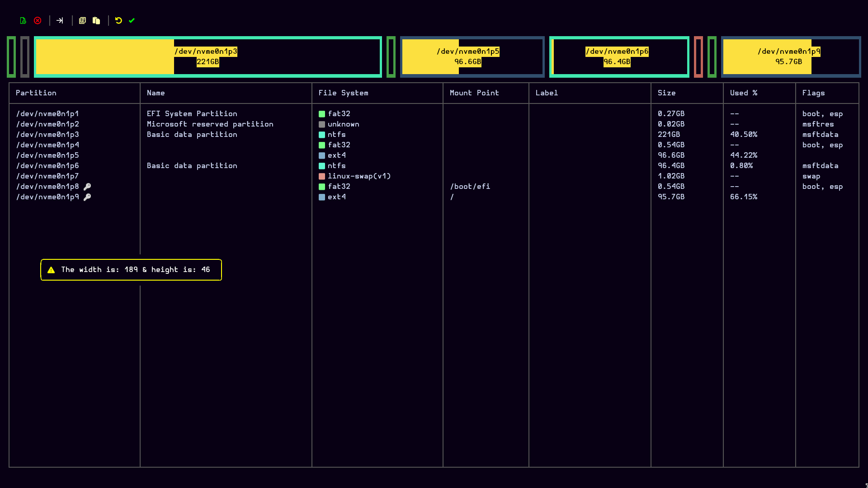The image size is (868, 488).
Task: Click key icon beside /dev/nvme0n1p8
Action: click(87, 187)
